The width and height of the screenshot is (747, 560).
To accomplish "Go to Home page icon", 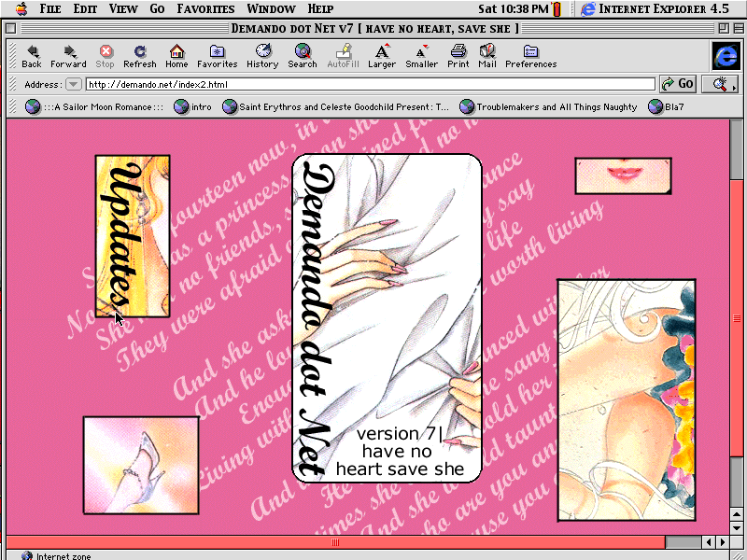I will (176, 52).
